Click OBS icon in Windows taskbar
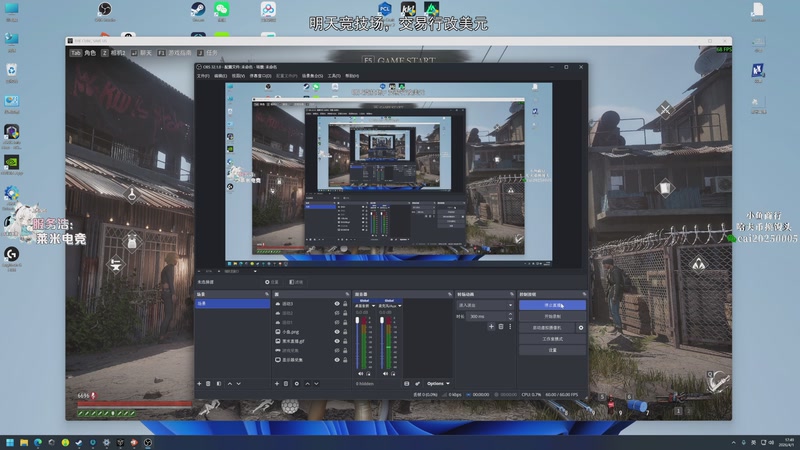The width and height of the screenshot is (800, 450). click(148, 442)
